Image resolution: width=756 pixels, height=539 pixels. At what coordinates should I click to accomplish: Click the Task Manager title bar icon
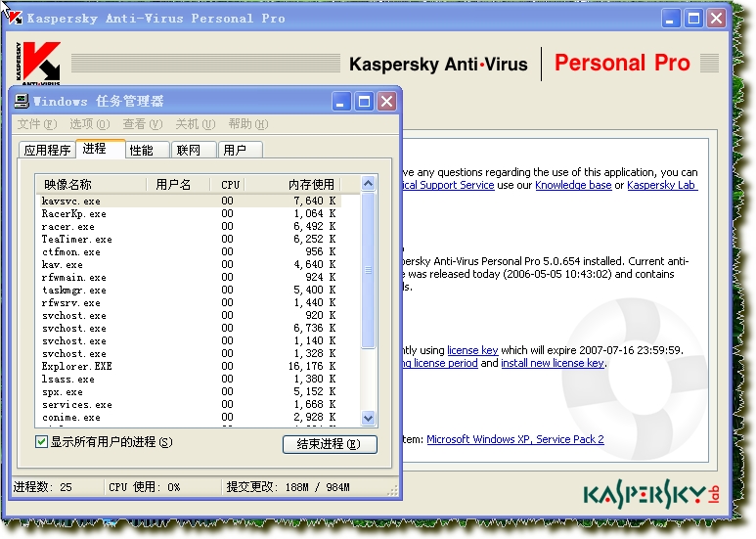pos(22,101)
